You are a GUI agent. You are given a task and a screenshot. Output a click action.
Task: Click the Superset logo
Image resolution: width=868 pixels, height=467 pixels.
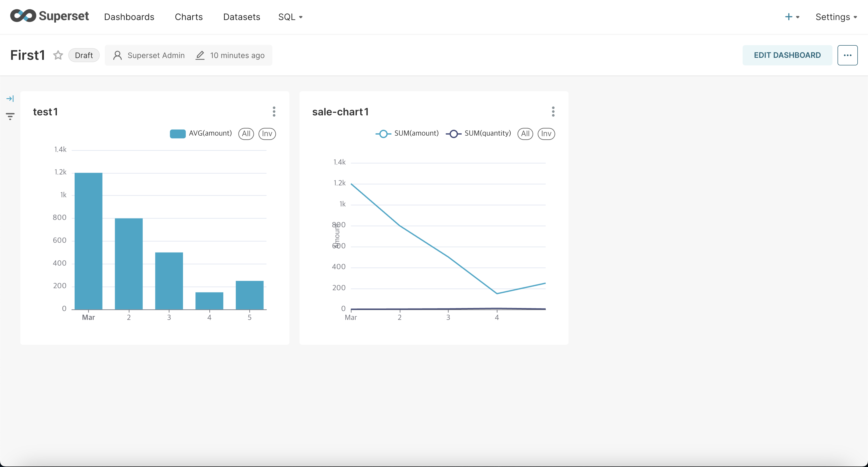(x=49, y=16)
